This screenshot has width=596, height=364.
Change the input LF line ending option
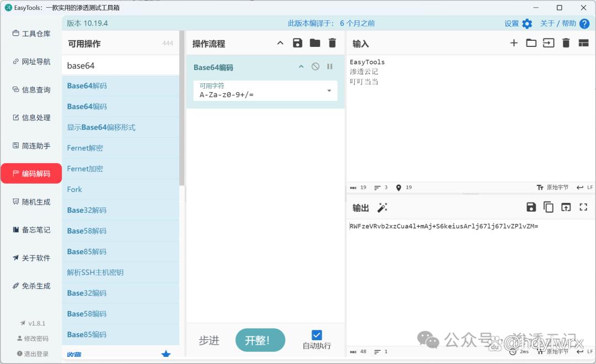coord(584,188)
